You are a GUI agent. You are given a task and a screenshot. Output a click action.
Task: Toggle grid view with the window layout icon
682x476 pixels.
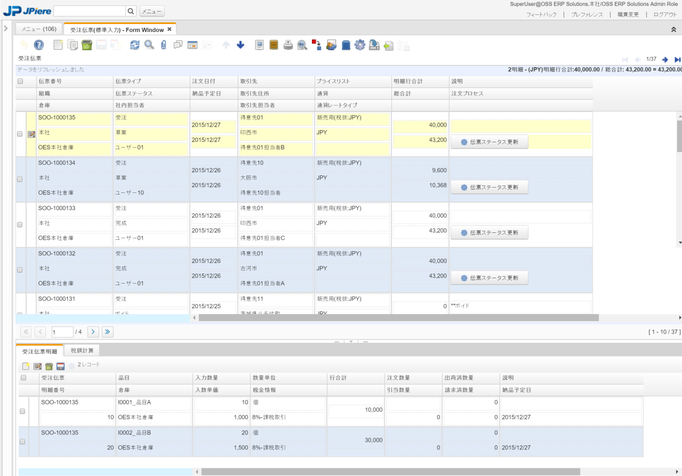[192, 45]
